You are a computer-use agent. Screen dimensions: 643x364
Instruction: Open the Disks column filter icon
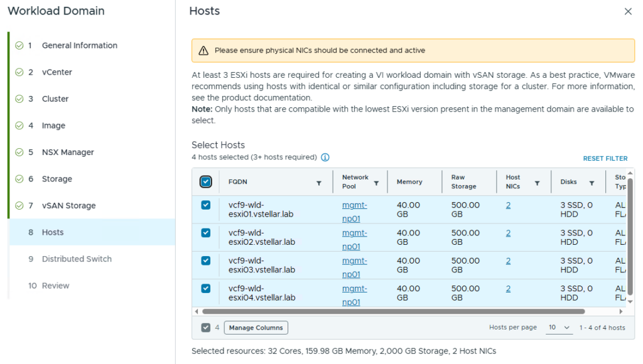pos(592,183)
